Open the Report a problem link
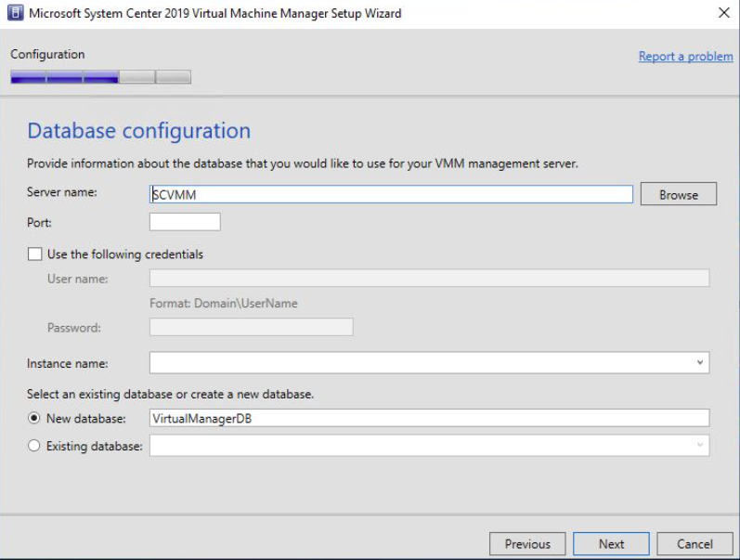The height and width of the screenshot is (560, 740). coord(686,57)
